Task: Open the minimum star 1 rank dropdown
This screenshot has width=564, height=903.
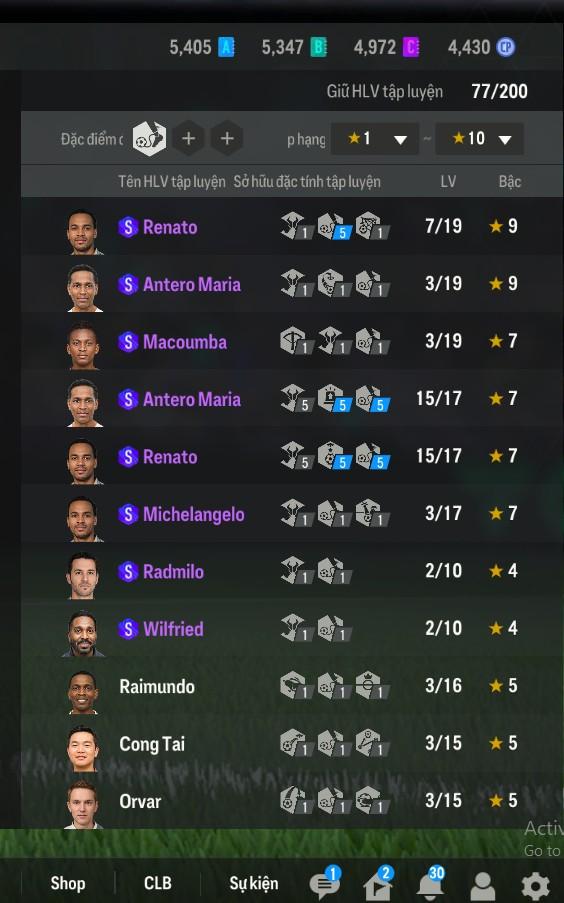Action: 375,139
